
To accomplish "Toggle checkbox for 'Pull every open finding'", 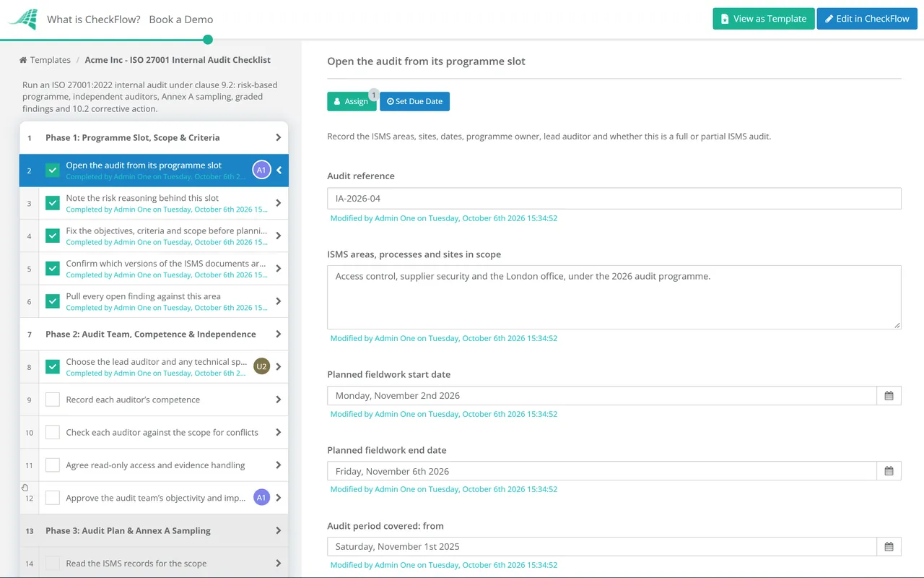I will click(x=53, y=301).
